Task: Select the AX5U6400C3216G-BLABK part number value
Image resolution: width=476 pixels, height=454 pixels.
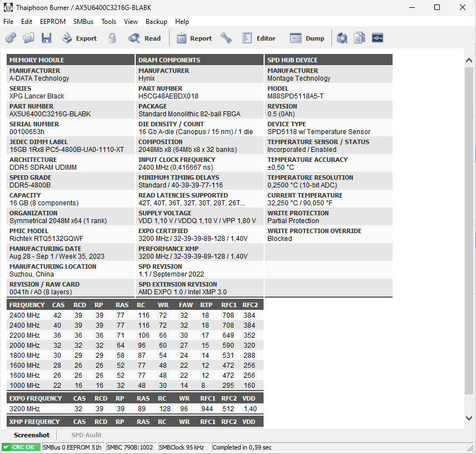Action: 50,114
